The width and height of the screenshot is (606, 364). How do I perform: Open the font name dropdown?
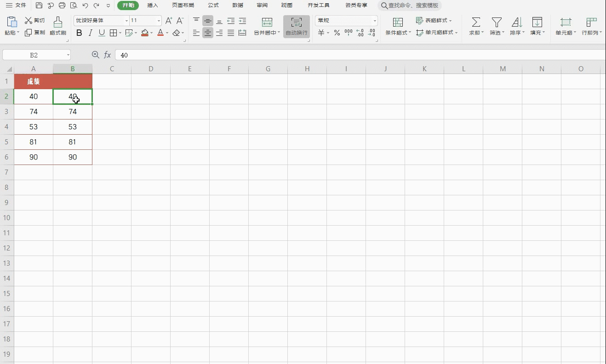(x=126, y=21)
